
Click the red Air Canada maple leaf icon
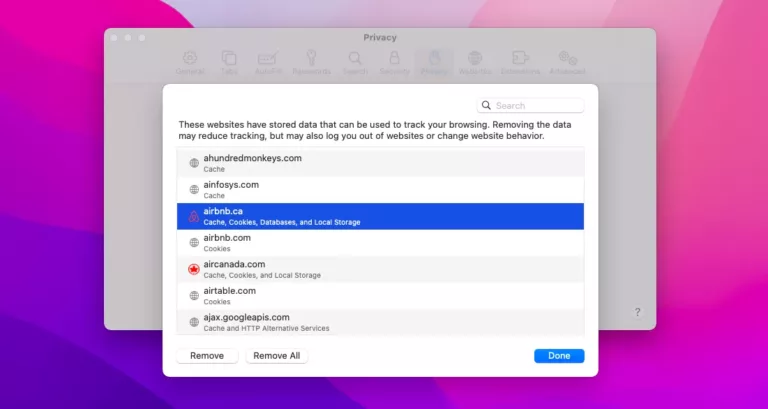(x=194, y=269)
